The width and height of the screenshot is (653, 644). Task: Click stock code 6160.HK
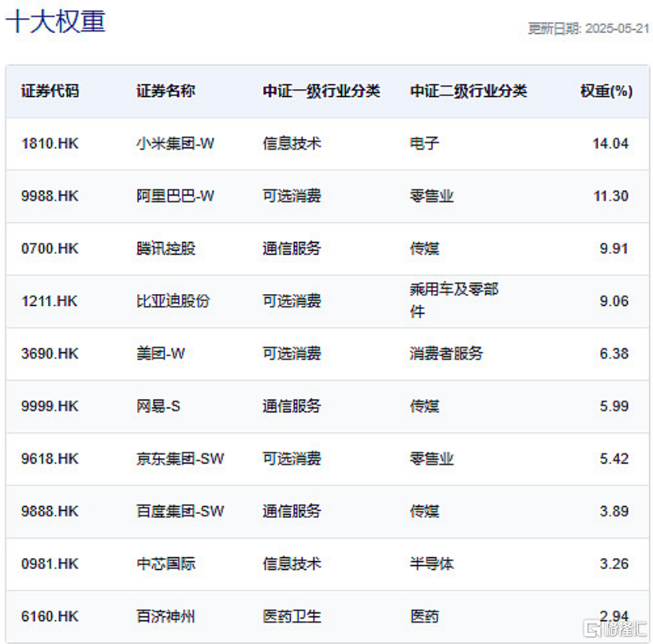point(50,616)
